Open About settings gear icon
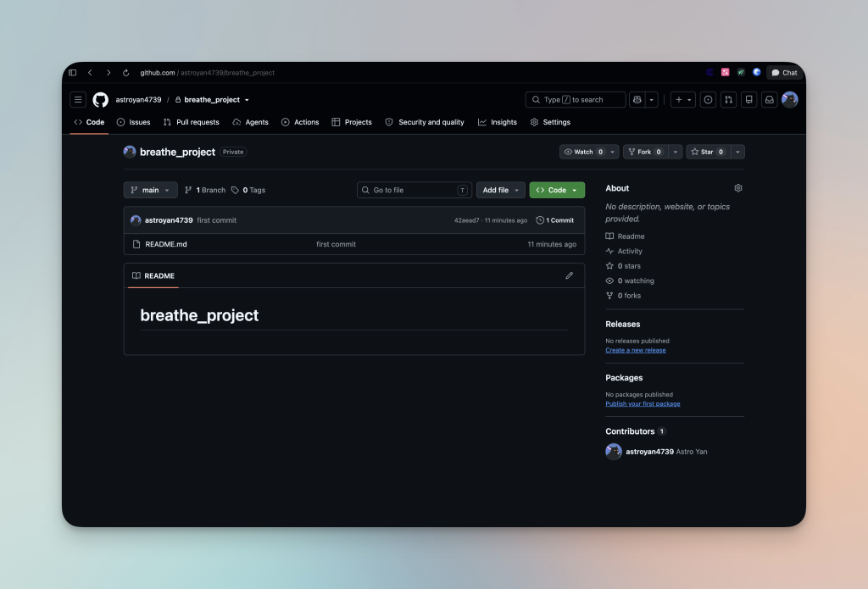 (x=738, y=188)
